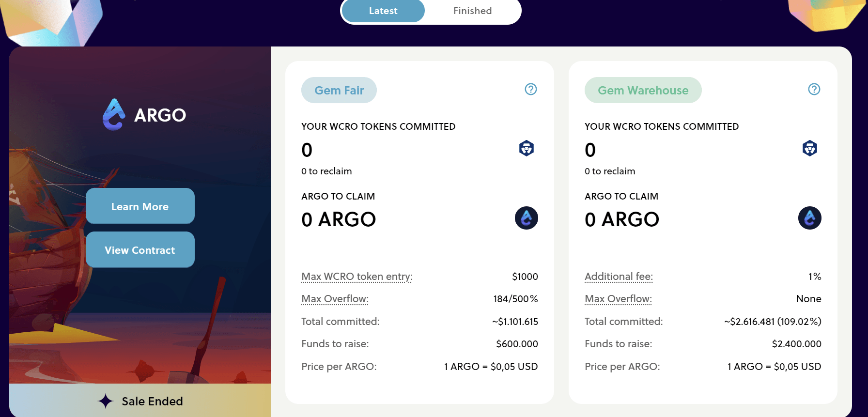Viewport: 868px width, 417px height.
Task: Click the Gem Fair help question icon
Action: (531, 89)
